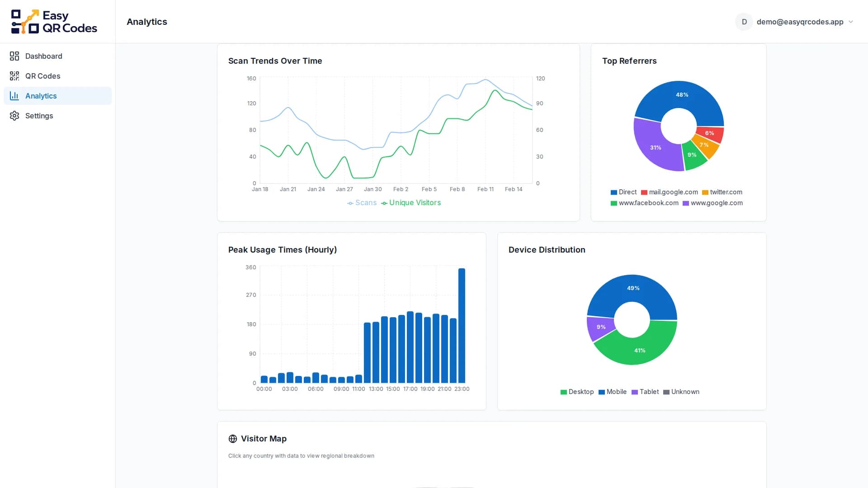Toggle the Unique Visitors legend entry
This screenshot has width=868, height=488.
point(411,203)
